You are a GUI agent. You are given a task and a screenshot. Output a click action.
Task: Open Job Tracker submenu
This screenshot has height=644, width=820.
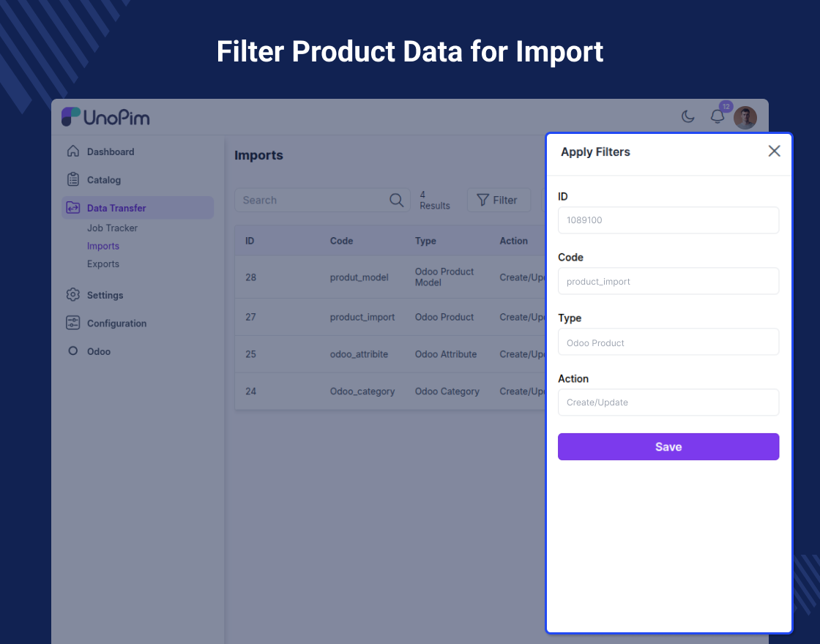112,228
